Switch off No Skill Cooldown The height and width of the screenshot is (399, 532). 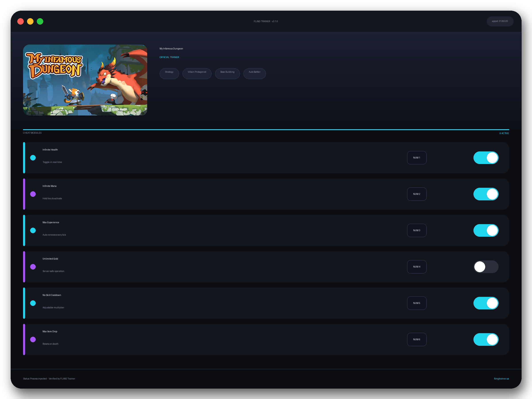coord(486,303)
